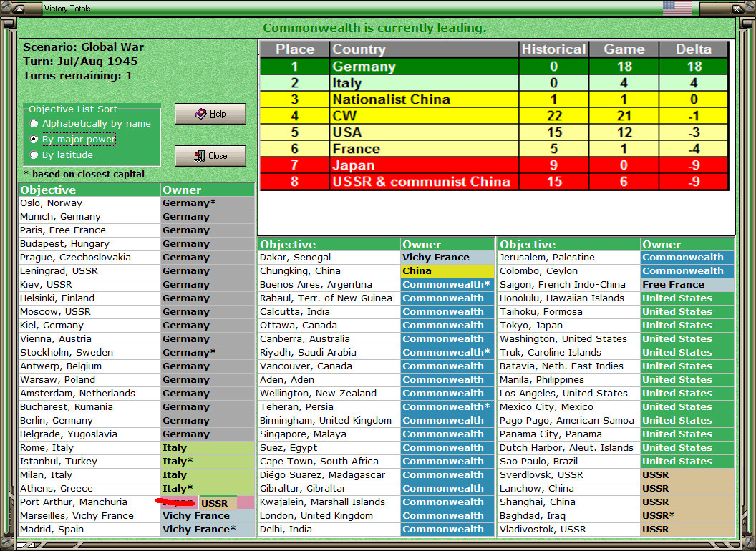Image resolution: width=756 pixels, height=551 pixels.
Task: Click the exit-door icon on the Close button
Action: 198,155
